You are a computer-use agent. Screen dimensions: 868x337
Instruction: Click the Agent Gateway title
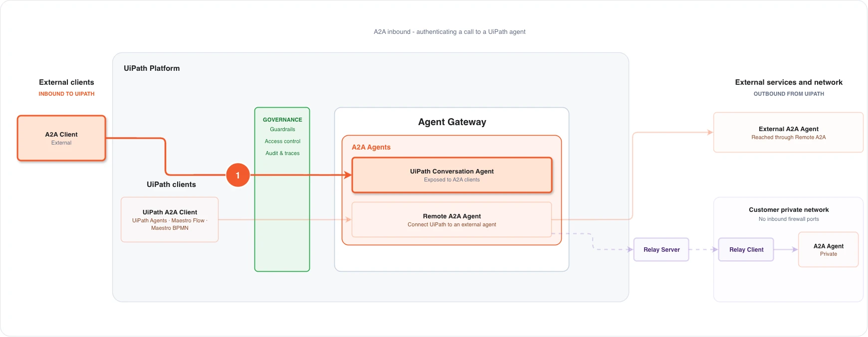(452, 122)
